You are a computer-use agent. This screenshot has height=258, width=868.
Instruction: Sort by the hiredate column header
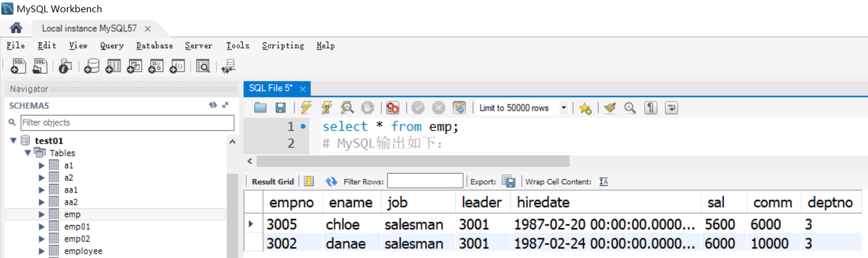coord(607,202)
